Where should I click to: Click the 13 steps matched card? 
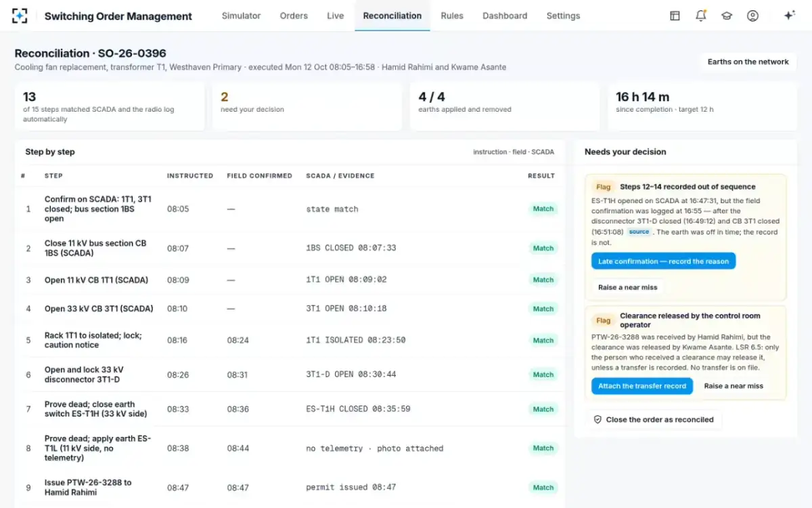(110, 106)
